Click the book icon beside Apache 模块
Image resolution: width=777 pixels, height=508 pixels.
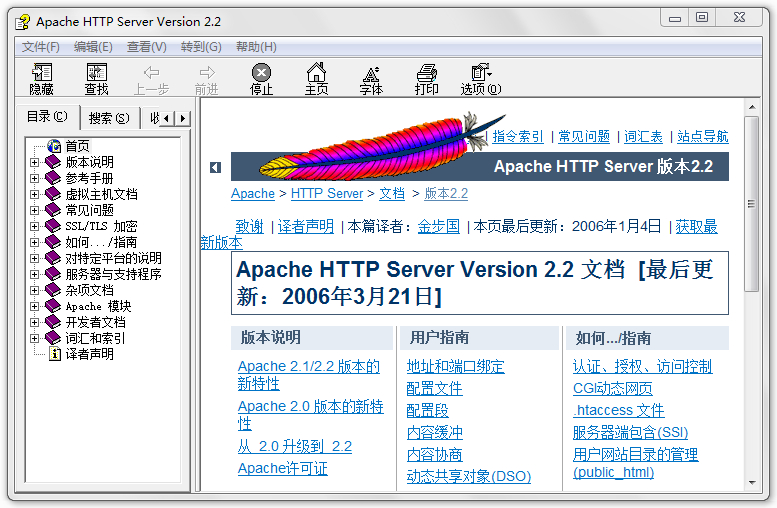tap(53, 306)
